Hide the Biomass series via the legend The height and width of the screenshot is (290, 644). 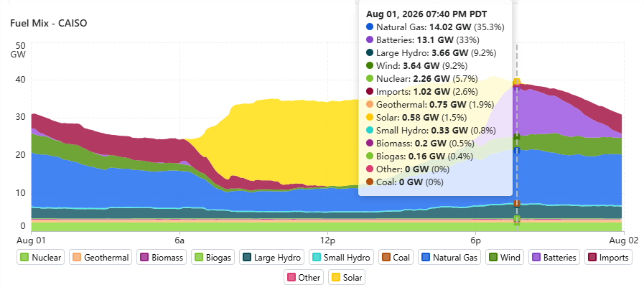pos(162,258)
